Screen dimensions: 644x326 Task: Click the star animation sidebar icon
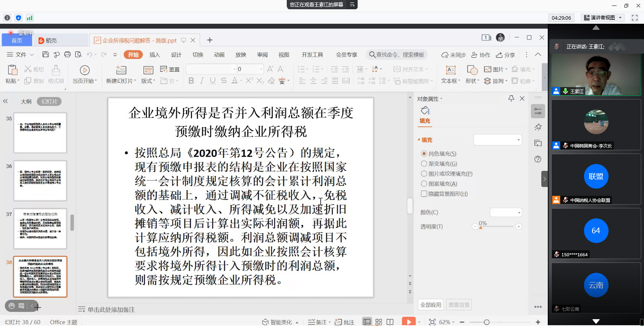tap(538, 127)
